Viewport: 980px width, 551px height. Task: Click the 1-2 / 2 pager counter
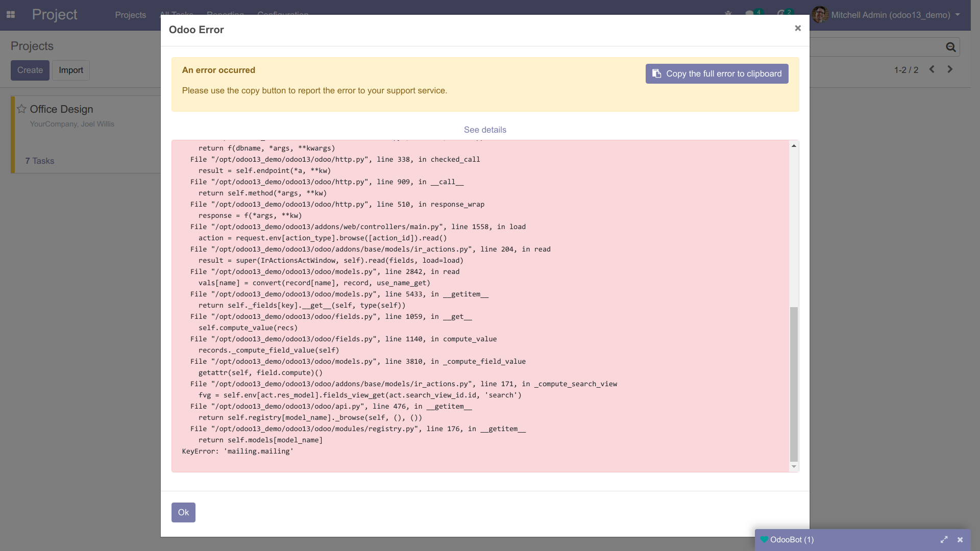(906, 70)
